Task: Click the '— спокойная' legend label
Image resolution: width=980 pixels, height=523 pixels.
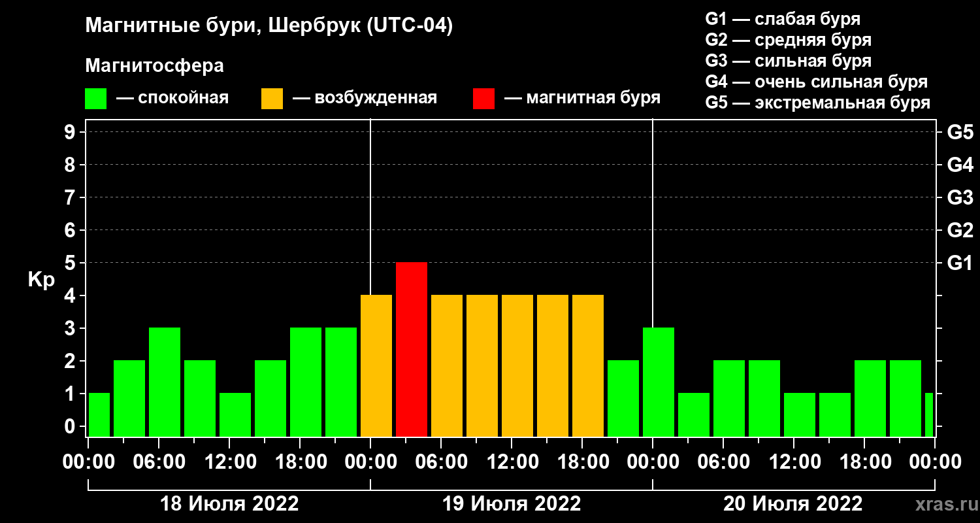Action: tap(172, 98)
